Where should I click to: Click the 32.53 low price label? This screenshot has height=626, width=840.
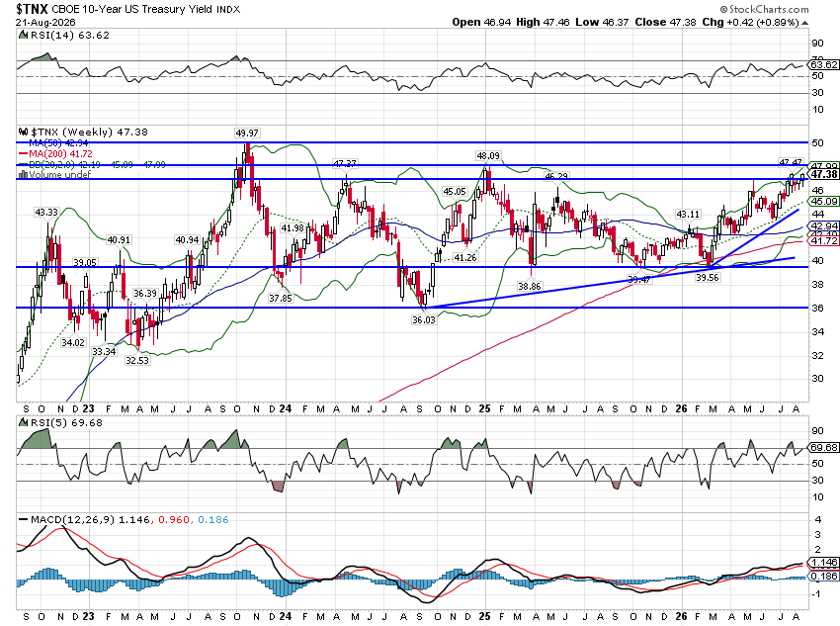[137, 361]
